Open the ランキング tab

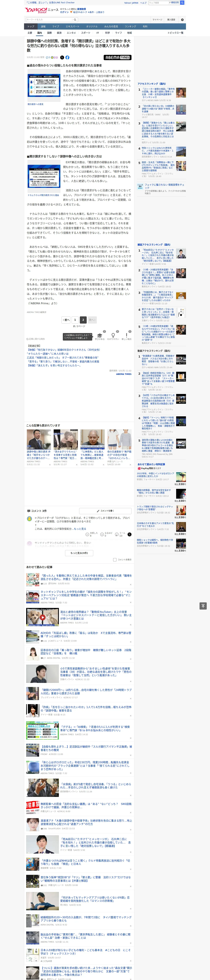(x=130, y=27)
